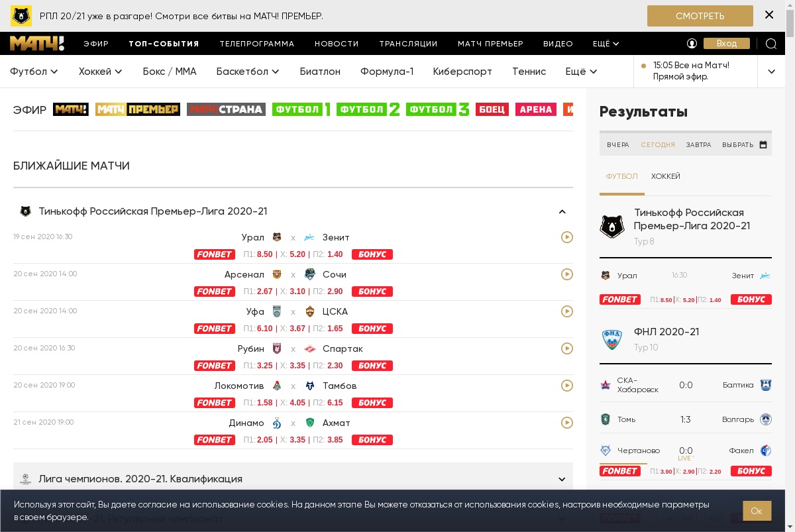The image size is (795, 532).
Task: Click the Бонус badge under Локомотив–Тамбов
Action: click(372, 403)
